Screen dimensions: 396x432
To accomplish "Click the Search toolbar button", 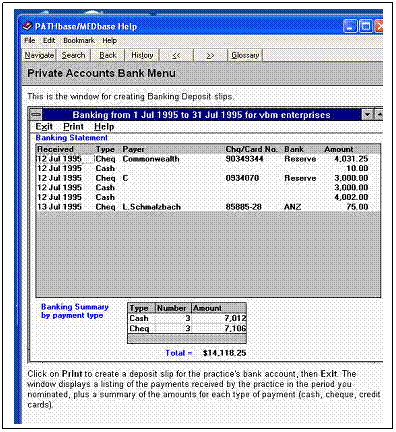I will (x=73, y=55).
